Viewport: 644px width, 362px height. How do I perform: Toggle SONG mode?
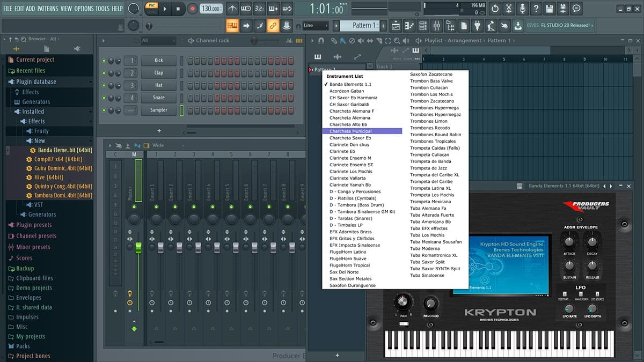pos(152,11)
